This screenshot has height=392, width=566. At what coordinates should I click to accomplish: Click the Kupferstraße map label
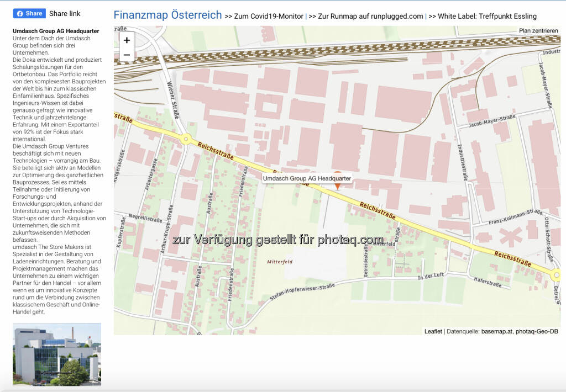pos(120,232)
